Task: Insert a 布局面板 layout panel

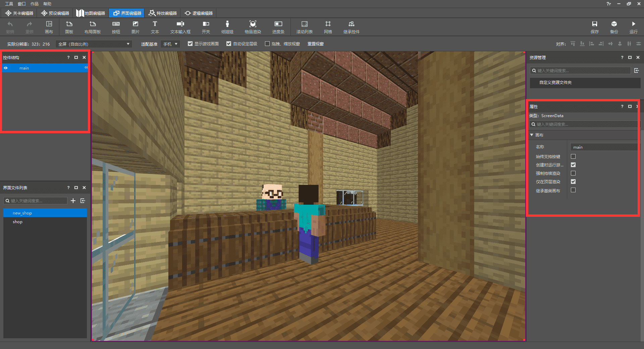Action: pyautogui.click(x=93, y=27)
